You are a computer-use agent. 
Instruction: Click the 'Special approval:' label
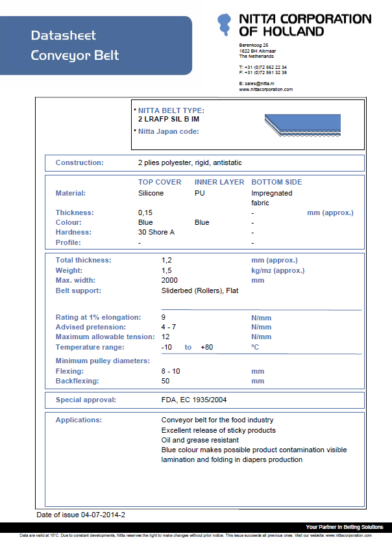(86, 400)
